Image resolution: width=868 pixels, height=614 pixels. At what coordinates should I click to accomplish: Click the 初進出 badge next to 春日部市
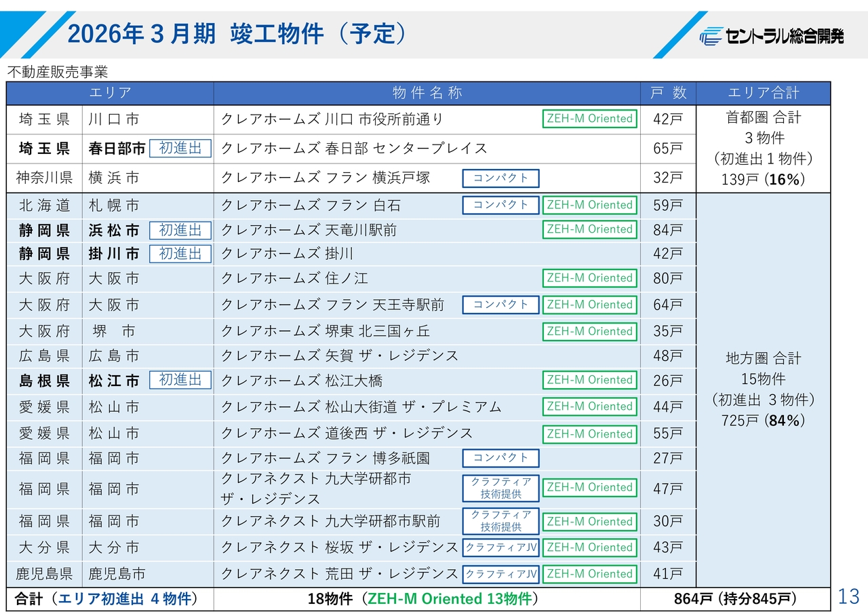click(180, 149)
